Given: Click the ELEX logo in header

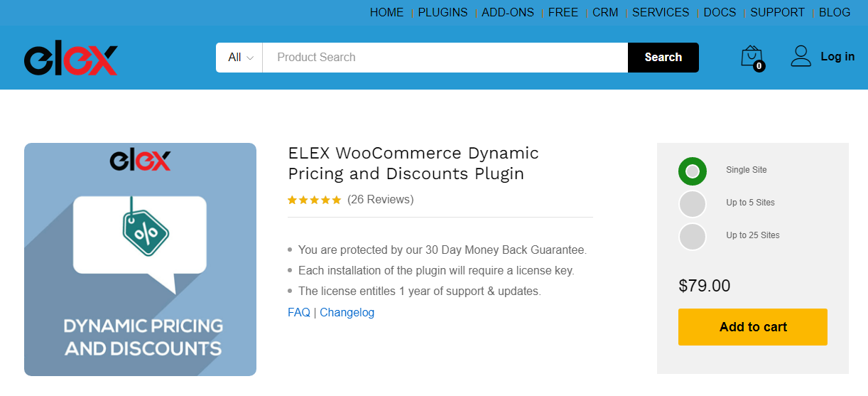Looking at the screenshot, I should tap(70, 59).
